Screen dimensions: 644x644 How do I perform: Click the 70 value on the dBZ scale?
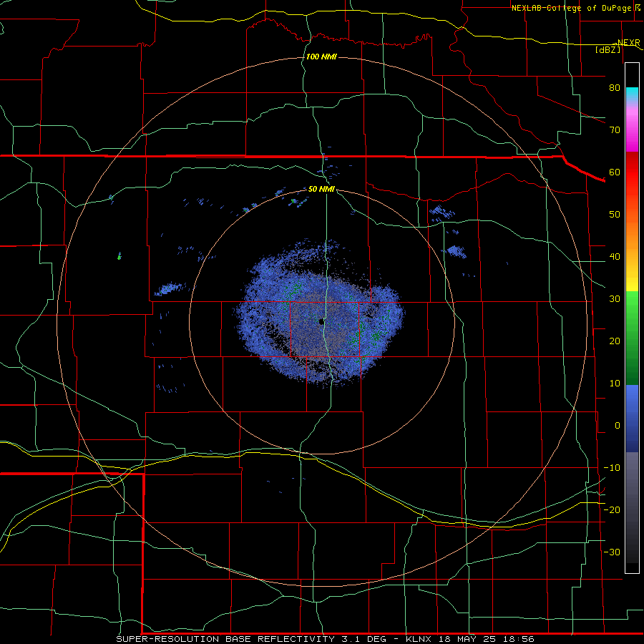615,130
